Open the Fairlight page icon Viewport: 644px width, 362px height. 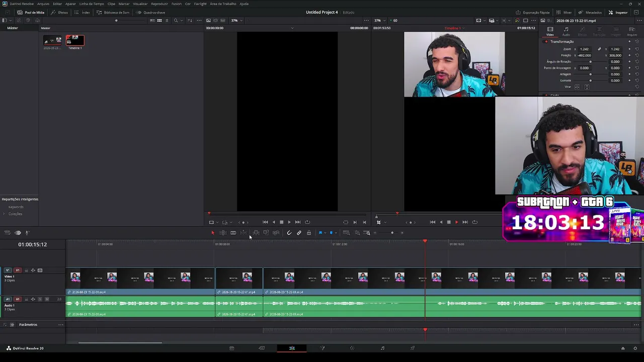(382, 348)
